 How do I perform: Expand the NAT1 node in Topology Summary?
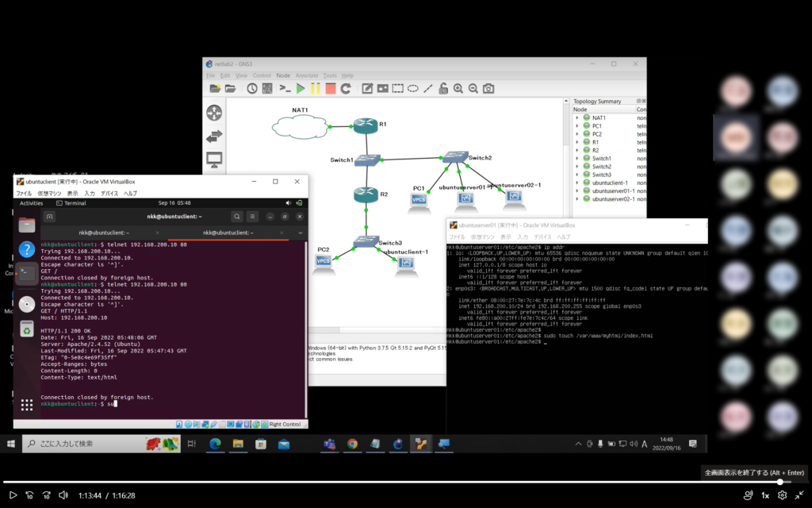click(x=577, y=117)
